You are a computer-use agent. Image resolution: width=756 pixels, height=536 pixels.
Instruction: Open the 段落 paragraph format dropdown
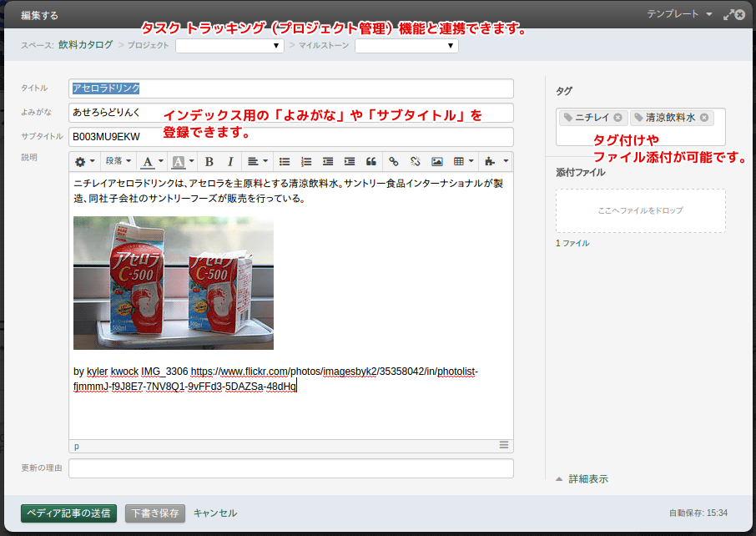click(118, 162)
